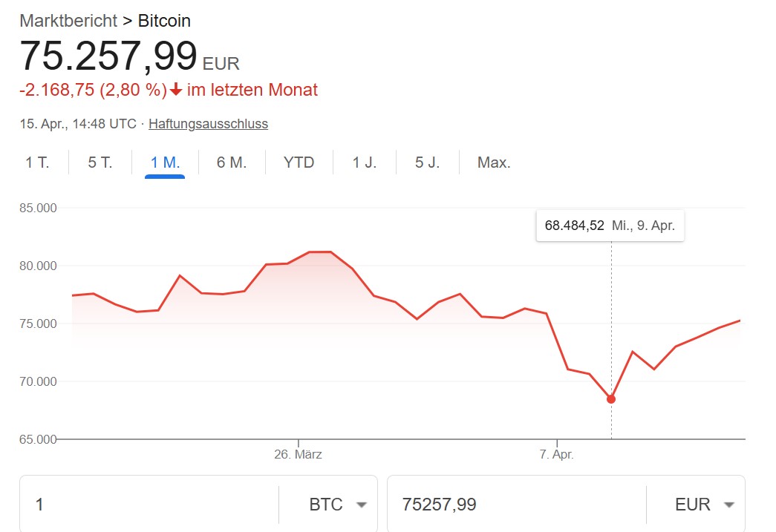Switch to the 5 T. time range
The width and height of the screenshot is (776, 532).
click(x=100, y=162)
